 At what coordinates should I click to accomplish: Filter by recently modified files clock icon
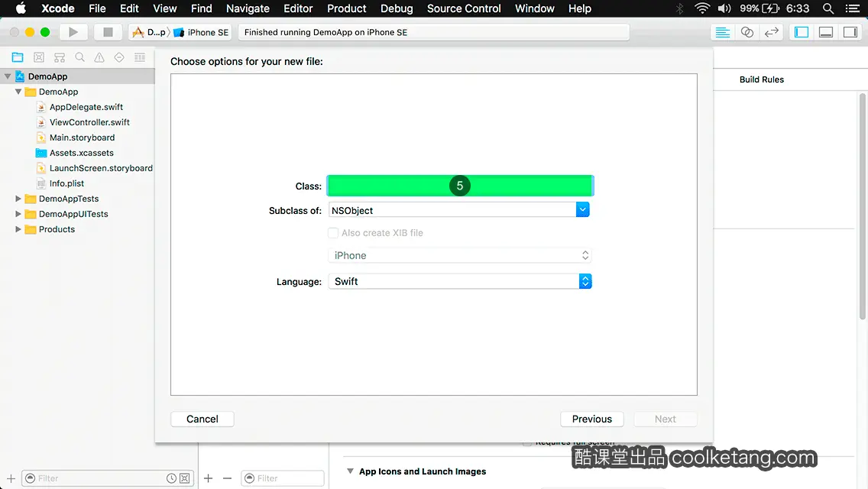tap(172, 478)
